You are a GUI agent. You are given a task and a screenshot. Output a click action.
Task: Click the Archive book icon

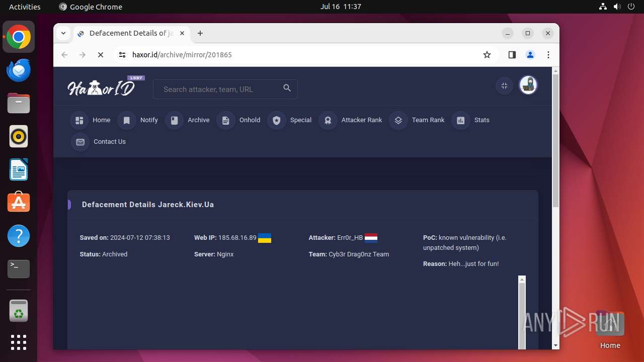[174, 120]
